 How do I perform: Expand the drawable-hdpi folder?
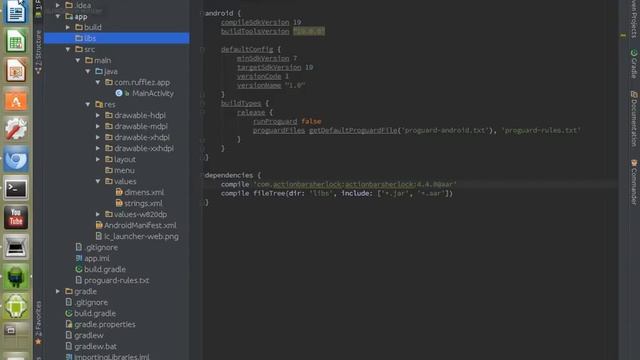[98, 116]
